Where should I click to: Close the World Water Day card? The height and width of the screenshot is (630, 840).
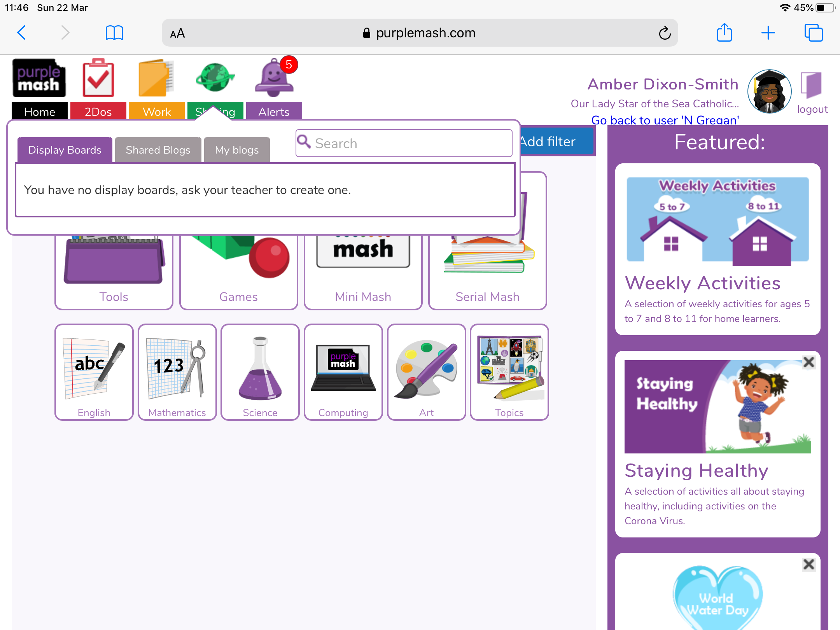pyautogui.click(x=808, y=564)
